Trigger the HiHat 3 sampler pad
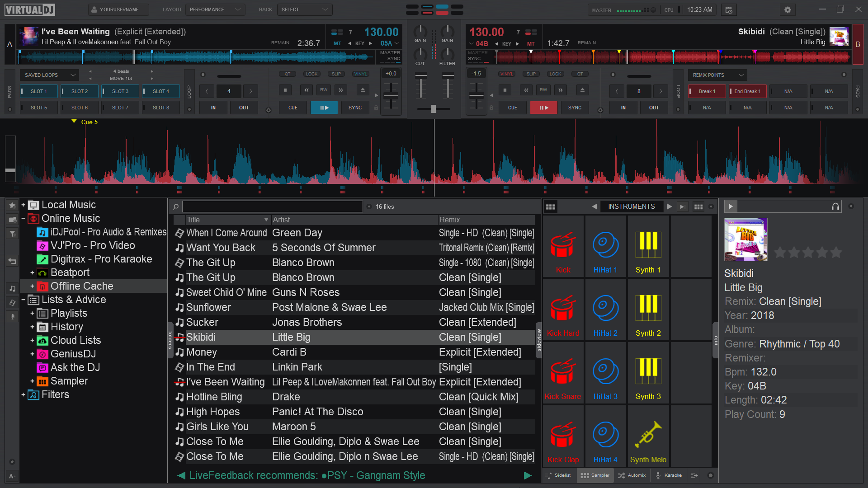This screenshot has width=868, height=488. pos(605,373)
